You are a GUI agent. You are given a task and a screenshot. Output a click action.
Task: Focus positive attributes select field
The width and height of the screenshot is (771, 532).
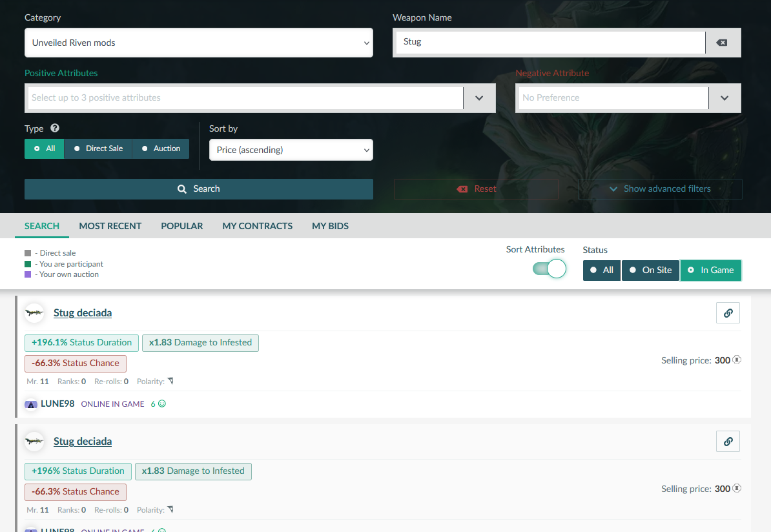[245, 98]
